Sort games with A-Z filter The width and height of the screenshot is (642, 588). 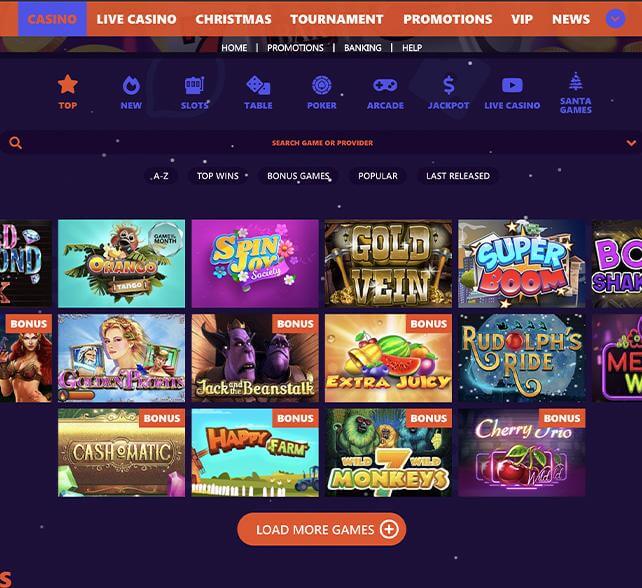(x=160, y=176)
